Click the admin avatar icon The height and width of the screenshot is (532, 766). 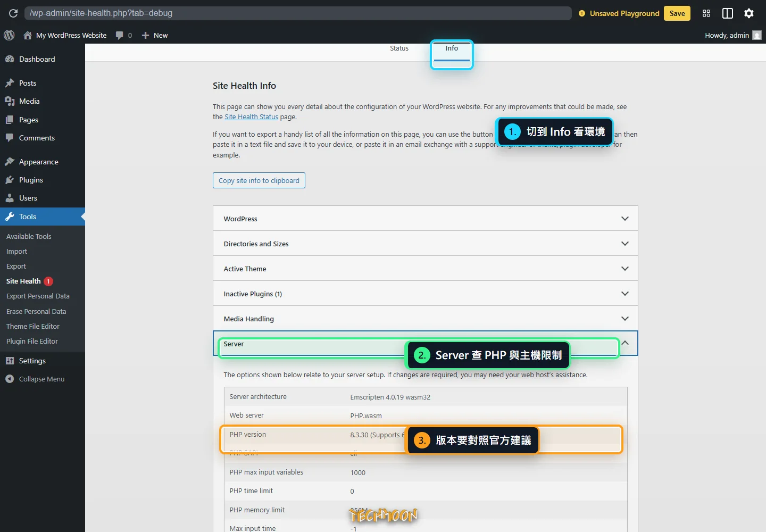coord(757,35)
